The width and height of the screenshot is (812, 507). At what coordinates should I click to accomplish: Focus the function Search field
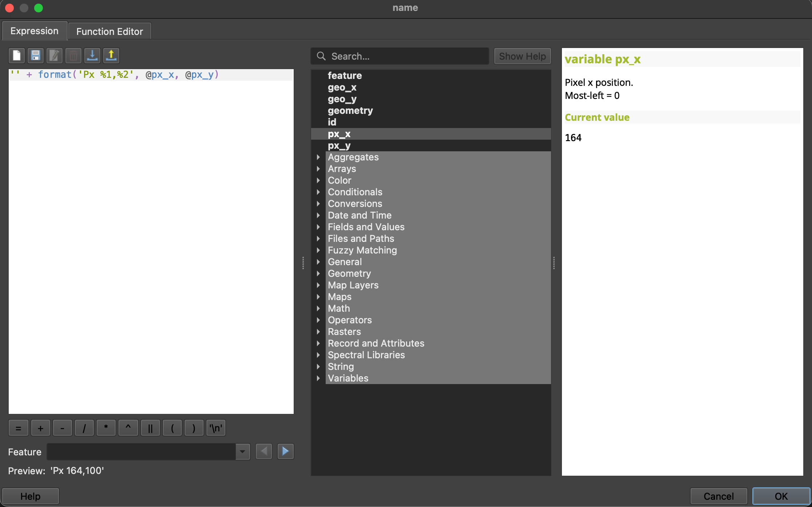click(x=400, y=56)
